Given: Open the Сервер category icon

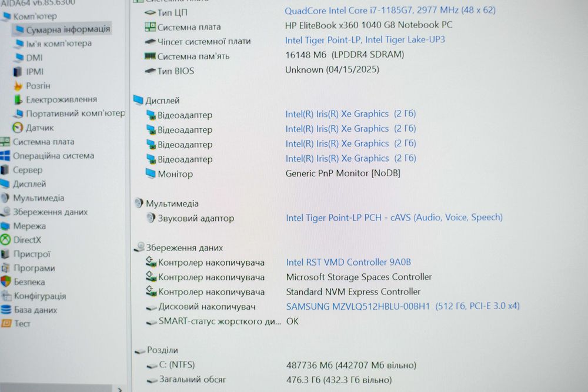Looking at the screenshot, I should (5, 170).
